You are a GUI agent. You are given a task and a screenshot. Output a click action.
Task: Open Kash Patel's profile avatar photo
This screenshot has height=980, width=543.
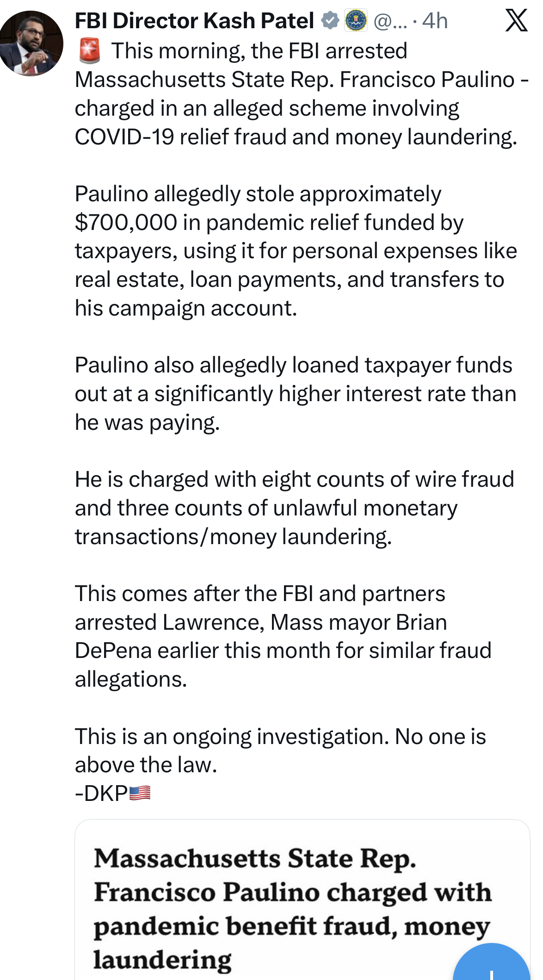pyautogui.click(x=31, y=43)
